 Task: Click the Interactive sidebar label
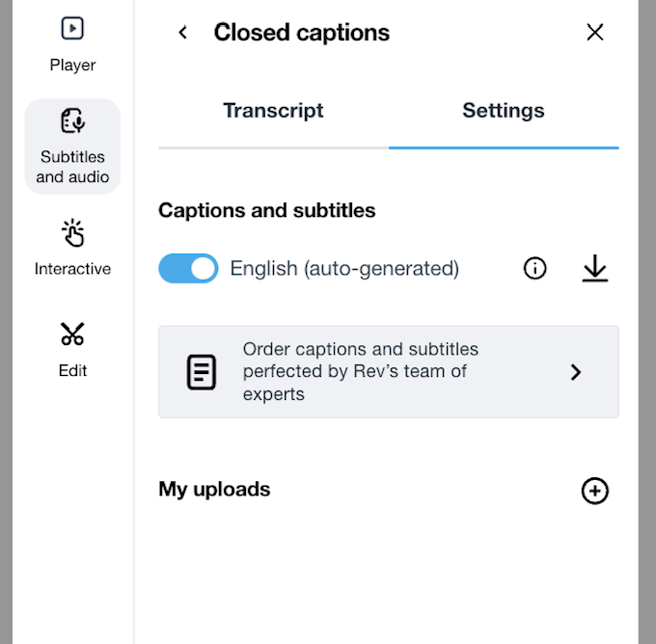coord(72,269)
